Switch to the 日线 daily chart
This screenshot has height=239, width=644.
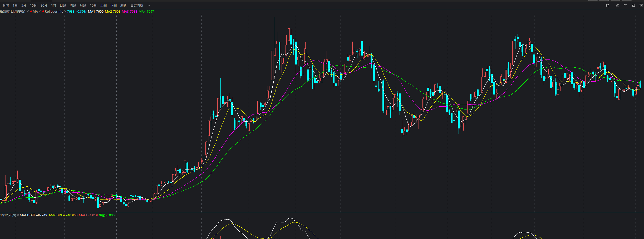pyautogui.click(x=63, y=5)
